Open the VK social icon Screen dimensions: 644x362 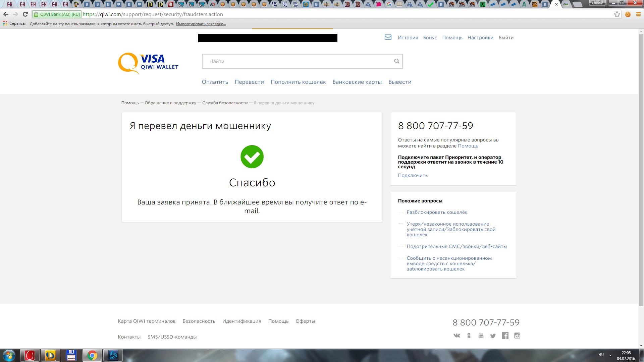point(457,336)
